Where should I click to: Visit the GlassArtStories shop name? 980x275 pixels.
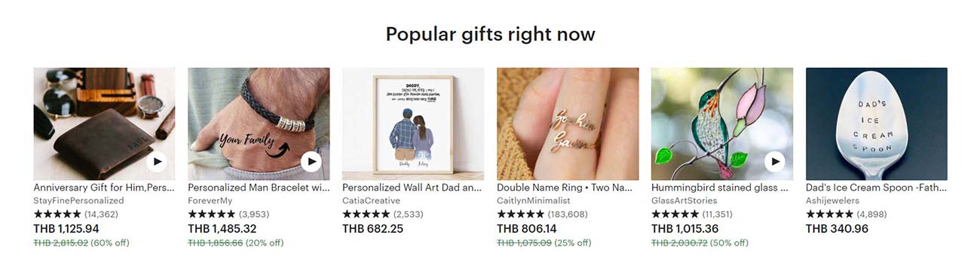(684, 201)
